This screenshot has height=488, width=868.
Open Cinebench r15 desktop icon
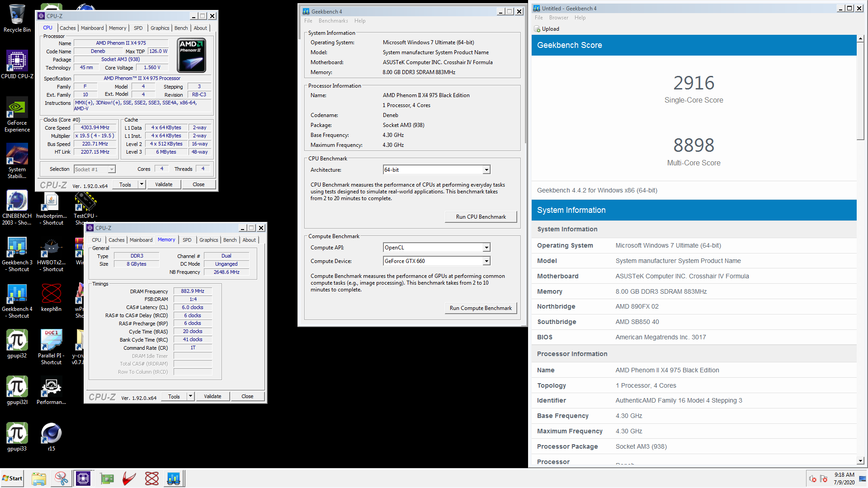click(x=51, y=437)
